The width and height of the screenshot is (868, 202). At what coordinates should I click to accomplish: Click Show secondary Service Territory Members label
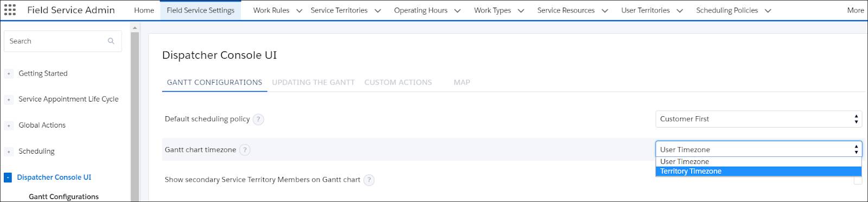263,180
